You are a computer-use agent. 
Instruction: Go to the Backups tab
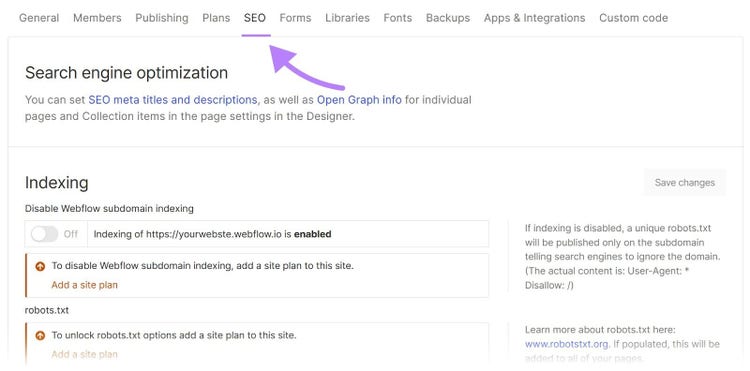[448, 18]
